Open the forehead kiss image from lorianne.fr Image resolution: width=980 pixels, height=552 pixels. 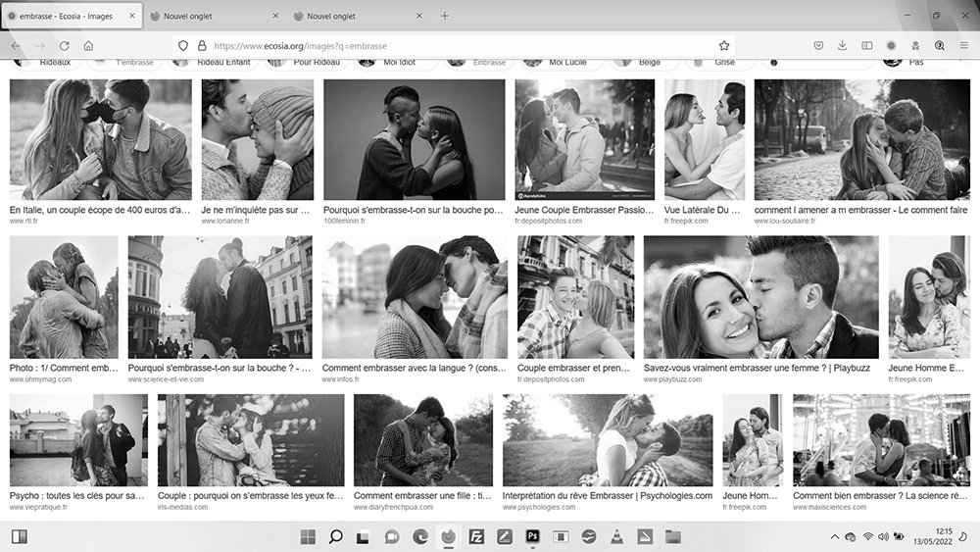(258, 139)
